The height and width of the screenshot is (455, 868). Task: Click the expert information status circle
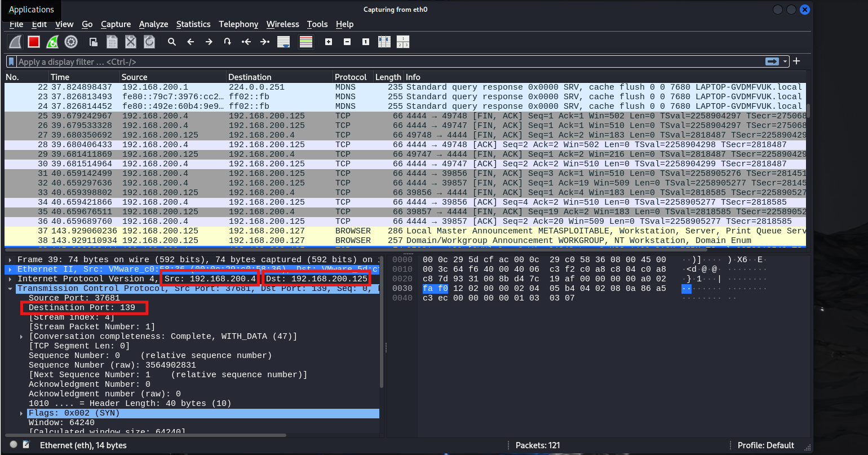[x=14, y=445]
